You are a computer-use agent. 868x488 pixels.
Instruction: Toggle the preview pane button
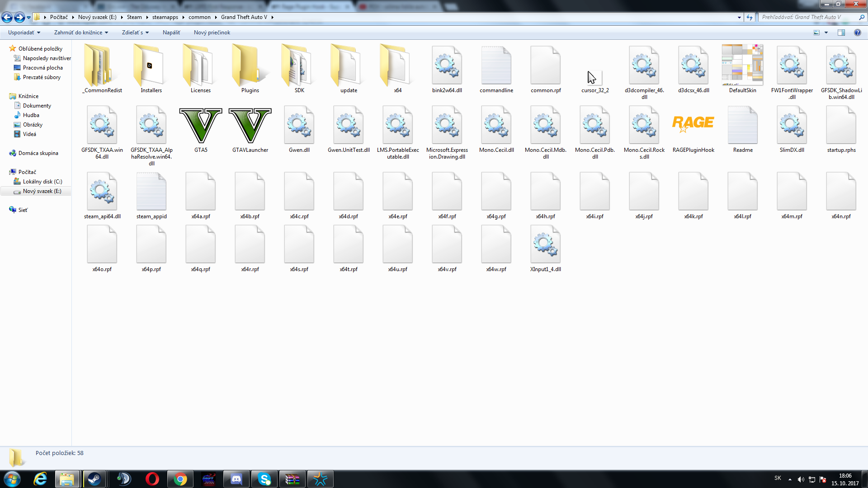tap(841, 33)
